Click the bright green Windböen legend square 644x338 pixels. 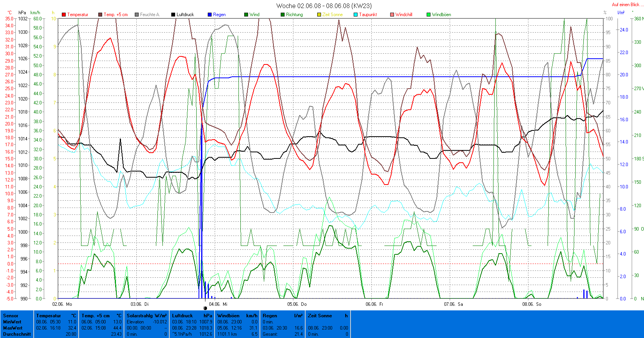[429, 15]
